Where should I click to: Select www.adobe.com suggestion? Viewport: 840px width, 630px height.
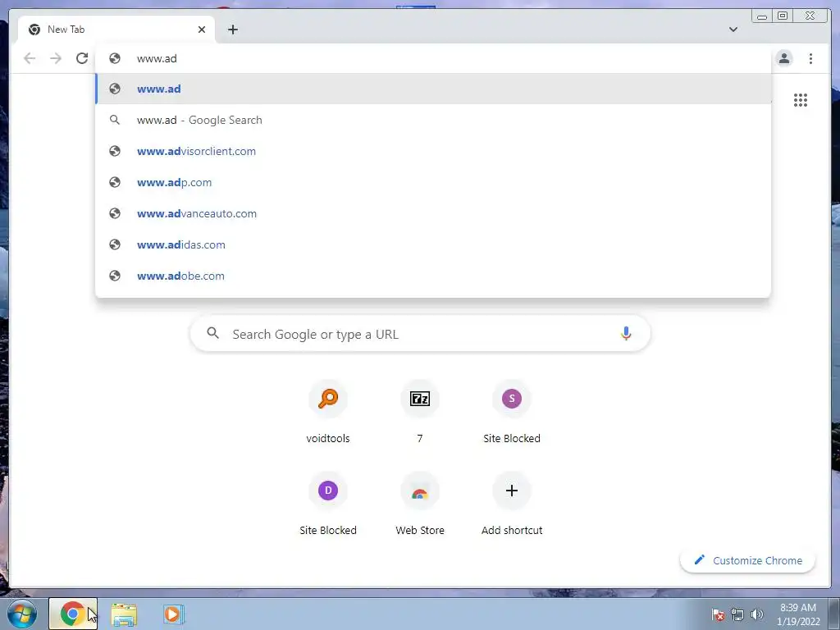tap(433, 276)
